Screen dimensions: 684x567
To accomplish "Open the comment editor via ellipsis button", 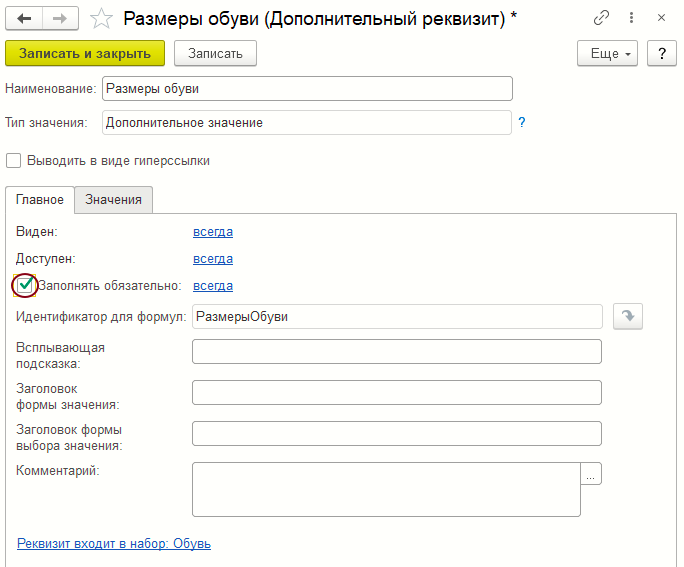I will click(591, 475).
